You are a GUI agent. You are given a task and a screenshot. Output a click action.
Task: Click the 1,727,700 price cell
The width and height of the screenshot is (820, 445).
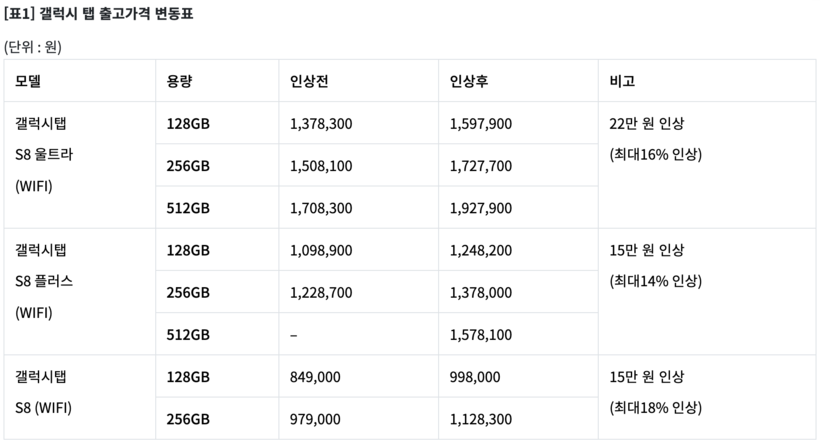click(481, 166)
